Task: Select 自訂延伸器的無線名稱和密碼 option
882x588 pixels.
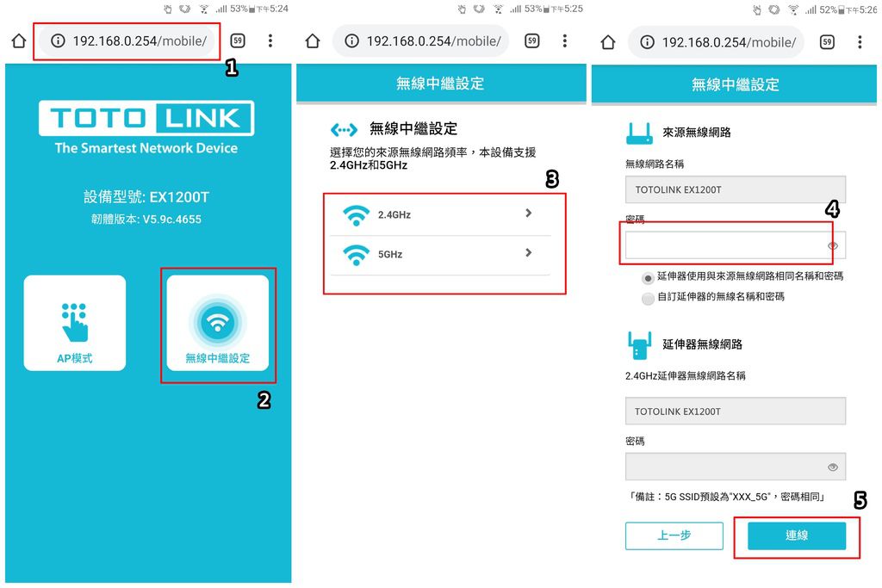Action: coord(648,298)
